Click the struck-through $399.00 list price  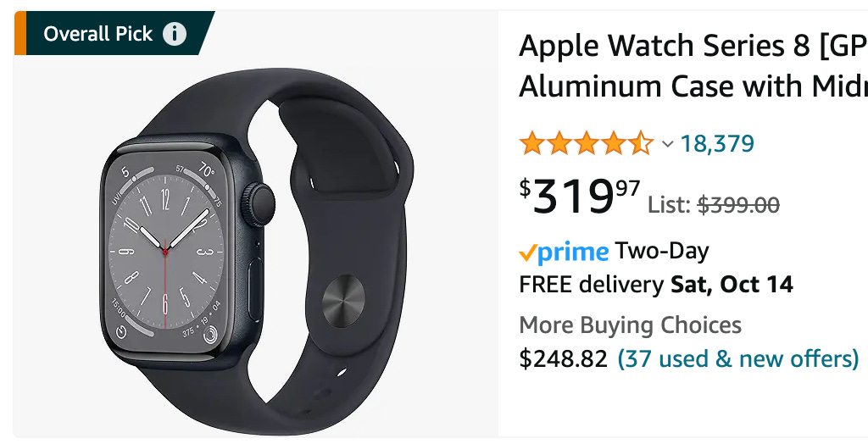pyautogui.click(x=738, y=205)
